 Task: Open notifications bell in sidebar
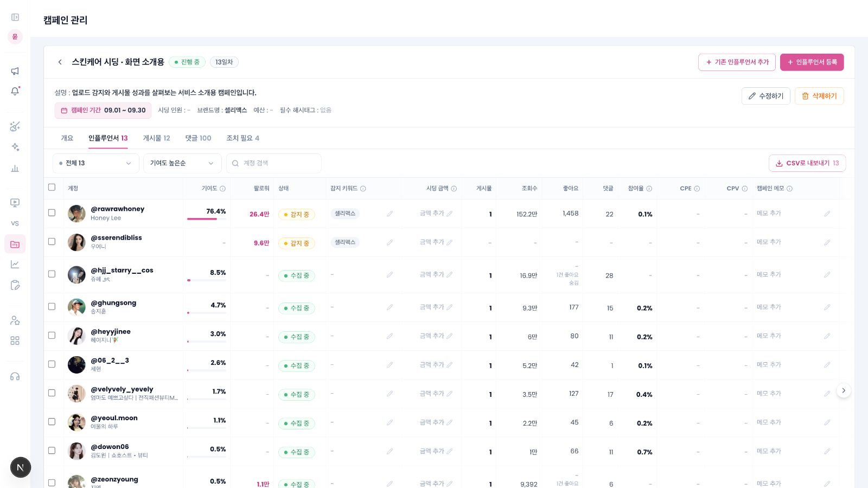15,91
